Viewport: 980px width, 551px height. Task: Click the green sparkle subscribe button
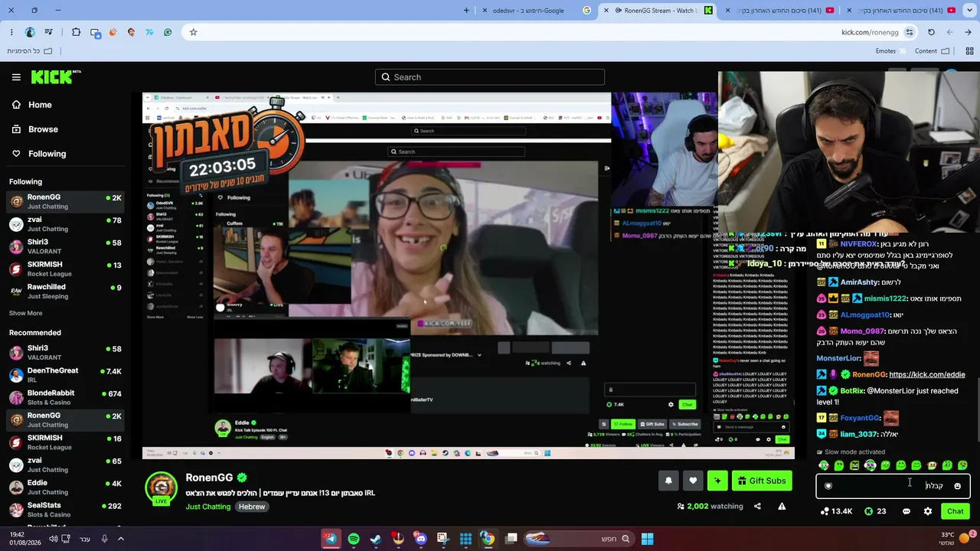click(x=717, y=481)
